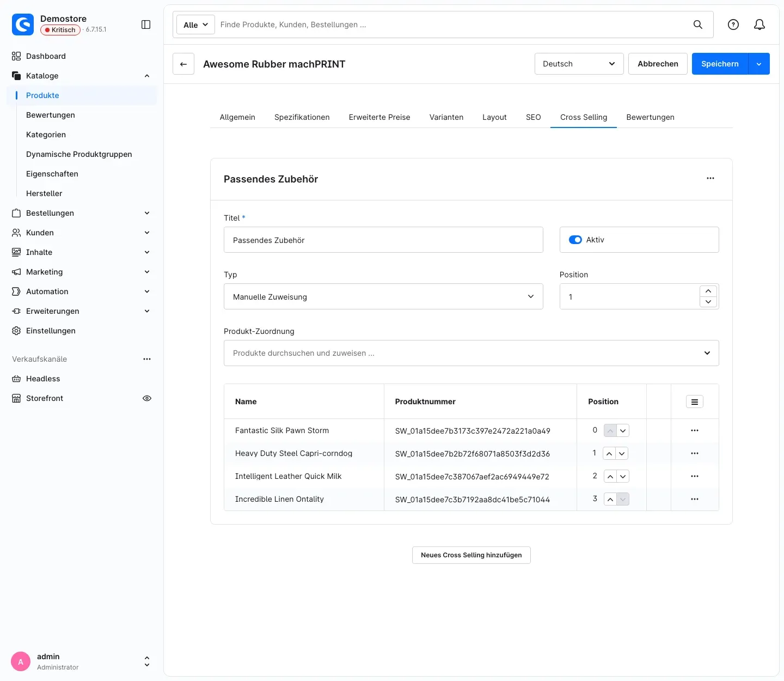Collapse the sidebar with the panel icon
784x681 pixels.
146,25
